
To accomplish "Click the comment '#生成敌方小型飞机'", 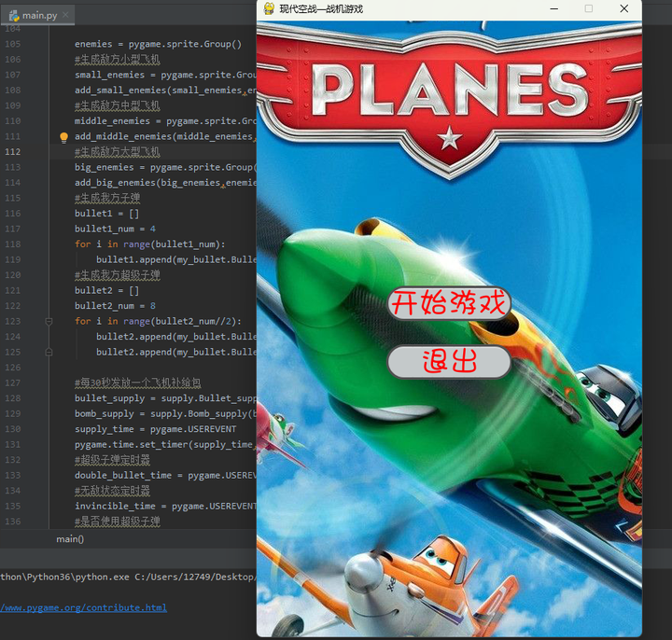I will point(118,59).
